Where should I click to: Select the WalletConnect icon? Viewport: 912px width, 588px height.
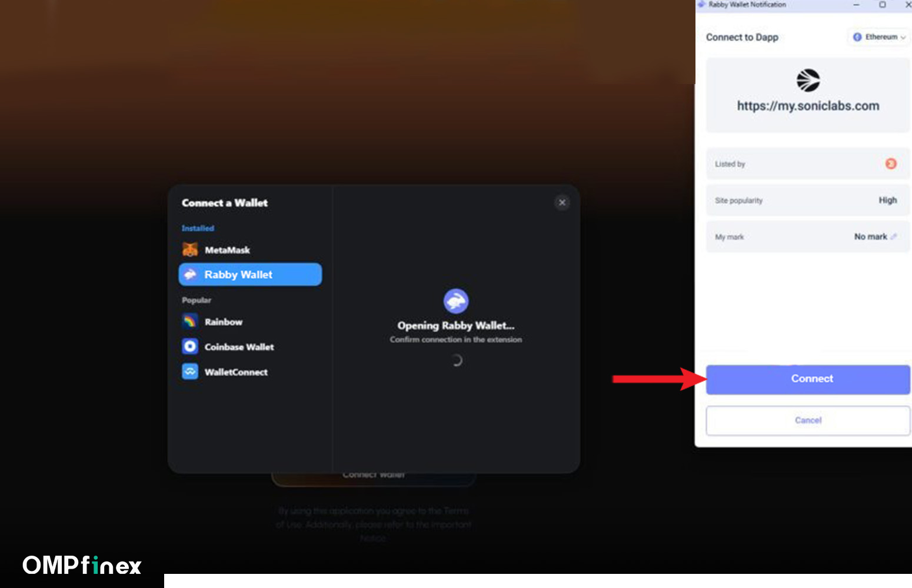tap(189, 372)
